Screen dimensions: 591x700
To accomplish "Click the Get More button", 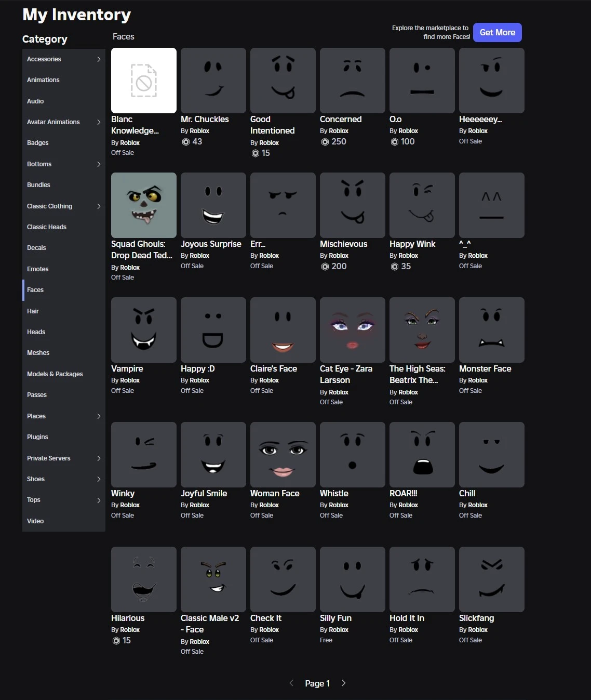I will (x=497, y=32).
